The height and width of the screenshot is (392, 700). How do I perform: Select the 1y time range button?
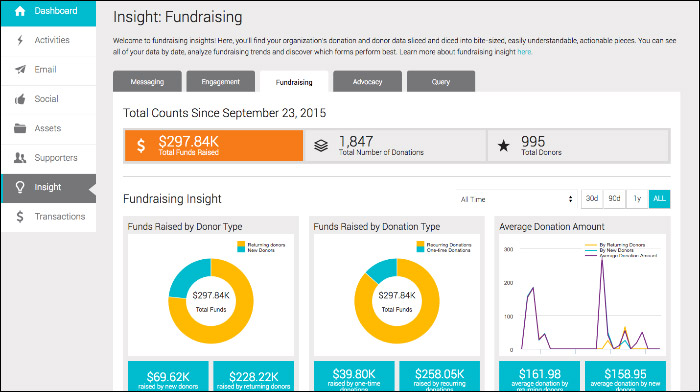(x=637, y=199)
